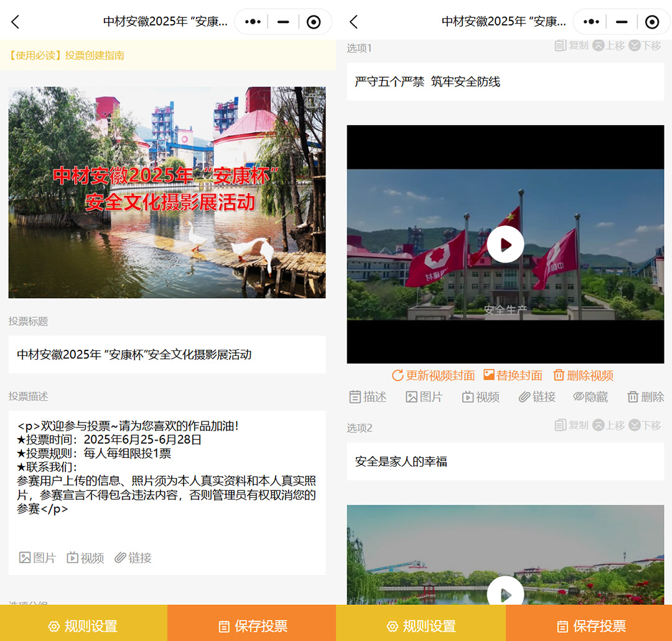The width and height of the screenshot is (672, 641).
Task: Click 更新视频封面 refresh icon
Action: coord(398,375)
